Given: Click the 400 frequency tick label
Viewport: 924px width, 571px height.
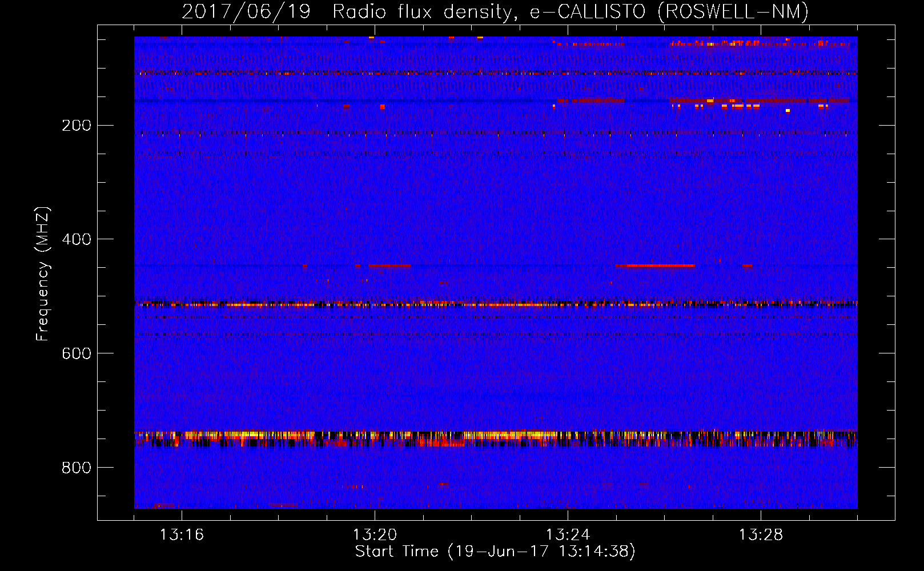Looking at the screenshot, I should (x=77, y=239).
